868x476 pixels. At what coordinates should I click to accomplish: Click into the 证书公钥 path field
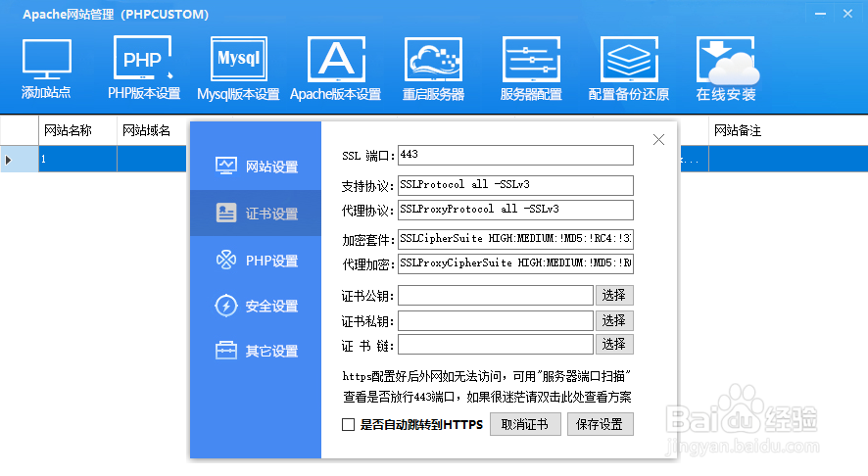(x=496, y=295)
